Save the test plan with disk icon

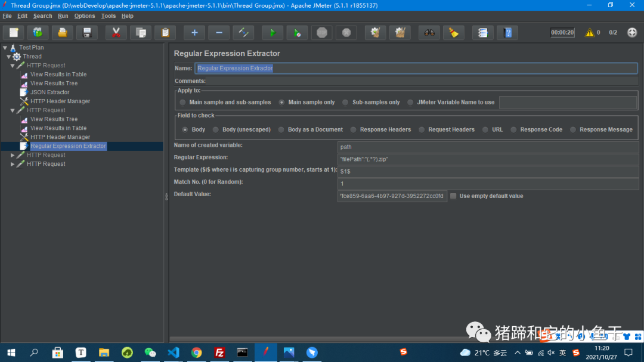pyautogui.click(x=86, y=32)
